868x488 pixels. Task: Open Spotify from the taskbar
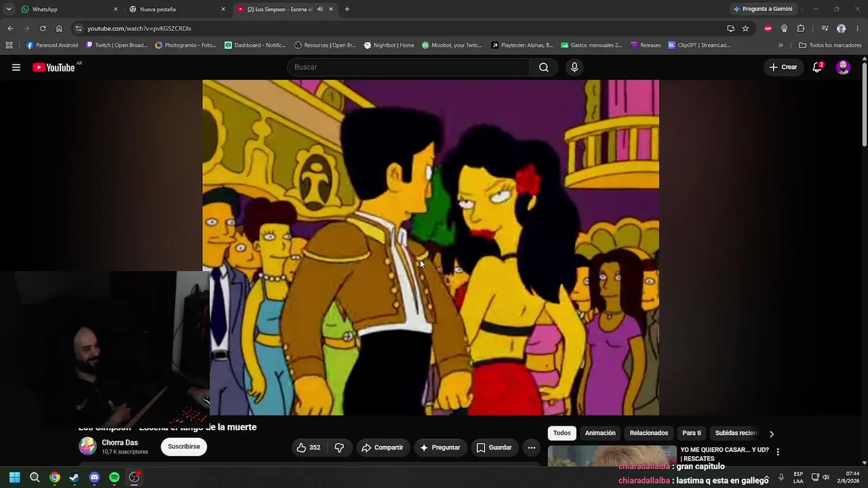pyautogui.click(x=114, y=477)
